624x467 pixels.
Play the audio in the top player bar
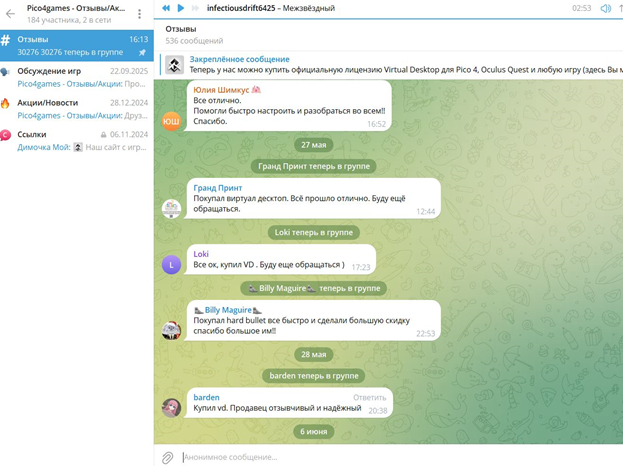(x=181, y=8)
